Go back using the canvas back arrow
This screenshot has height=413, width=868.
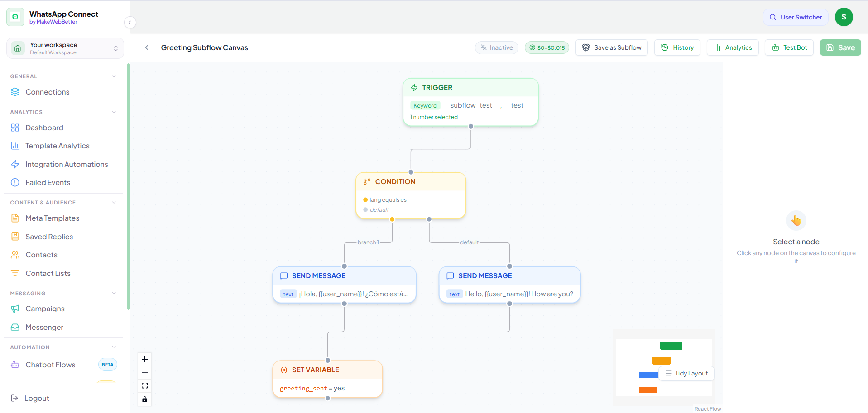(147, 47)
